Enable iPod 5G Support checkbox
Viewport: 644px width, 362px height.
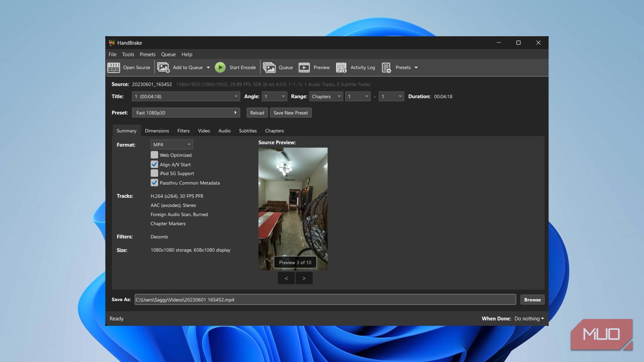[x=154, y=173]
